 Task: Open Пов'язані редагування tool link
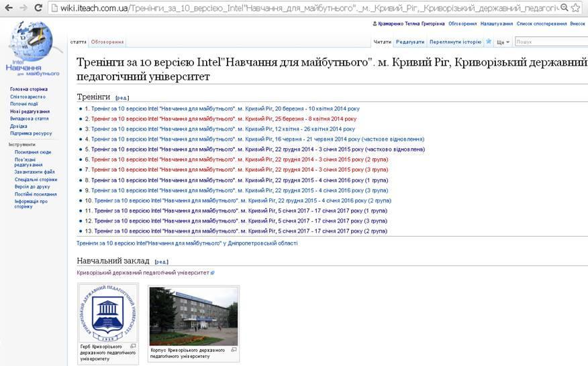[x=28, y=162]
